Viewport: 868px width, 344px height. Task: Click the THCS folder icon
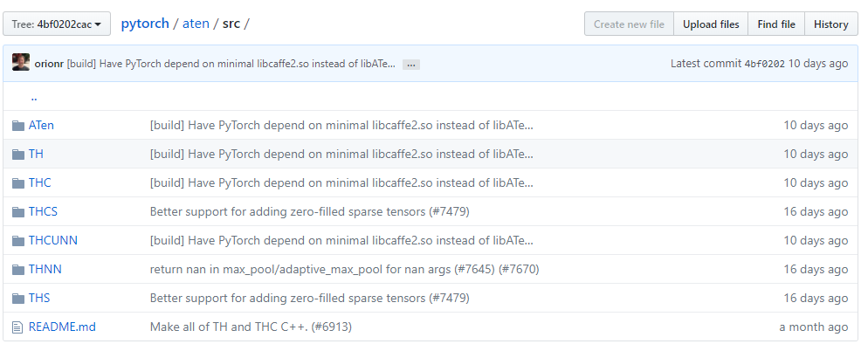[x=18, y=212]
